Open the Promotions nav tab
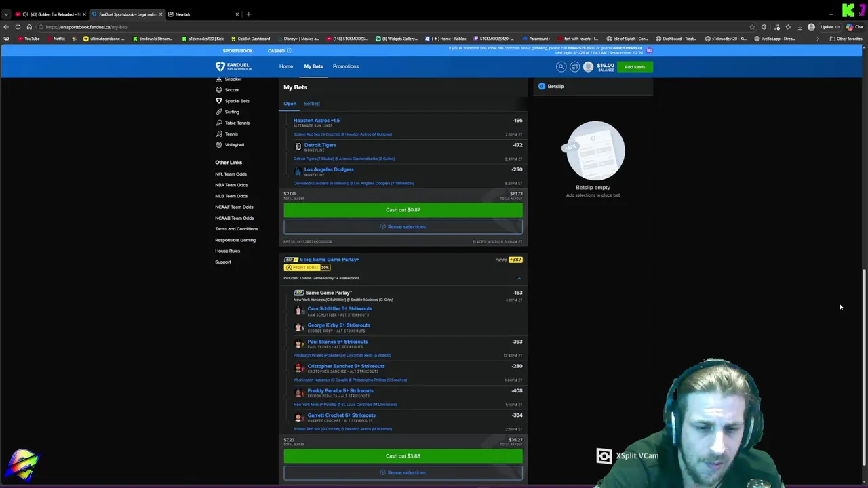This screenshot has height=488, width=868. (346, 66)
